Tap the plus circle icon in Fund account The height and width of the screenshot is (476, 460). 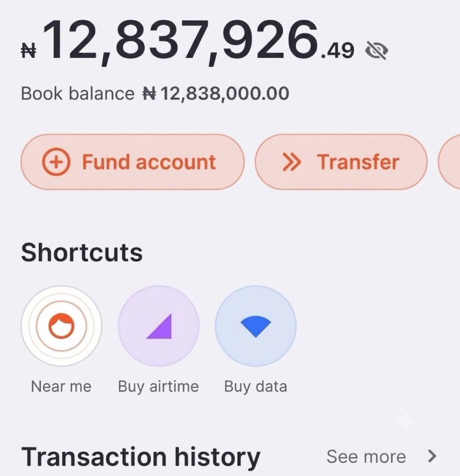(56, 162)
